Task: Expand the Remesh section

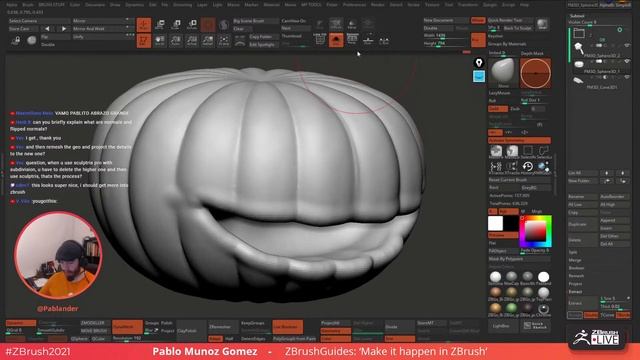Action: pos(576,276)
